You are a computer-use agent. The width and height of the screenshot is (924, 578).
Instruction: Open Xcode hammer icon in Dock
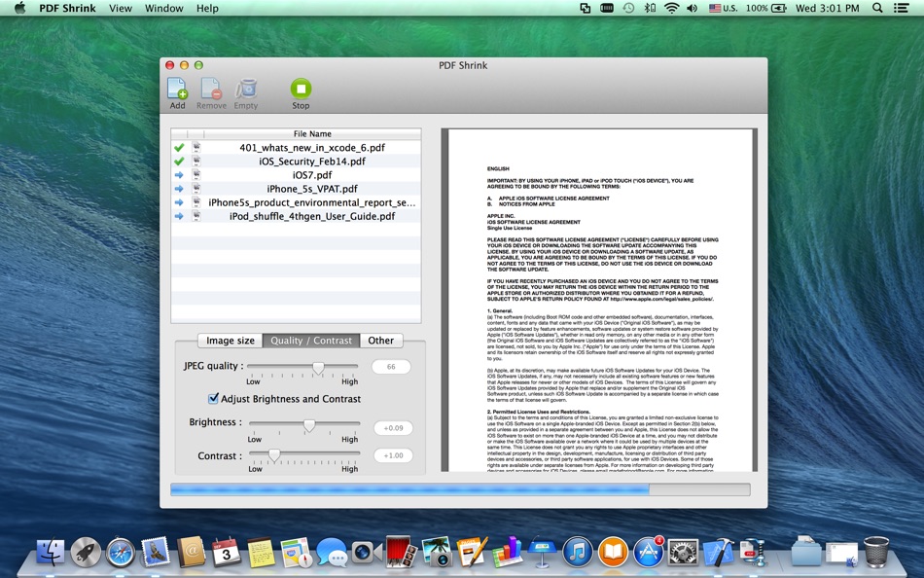click(x=719, y=552)
